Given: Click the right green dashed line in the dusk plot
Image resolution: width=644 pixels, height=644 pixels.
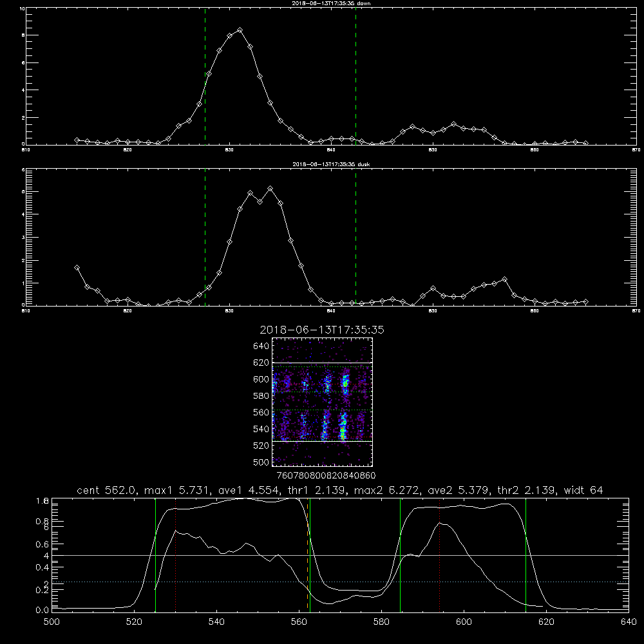Looking at the screenshot, I should pyautogui.click(x=355, y=237).
